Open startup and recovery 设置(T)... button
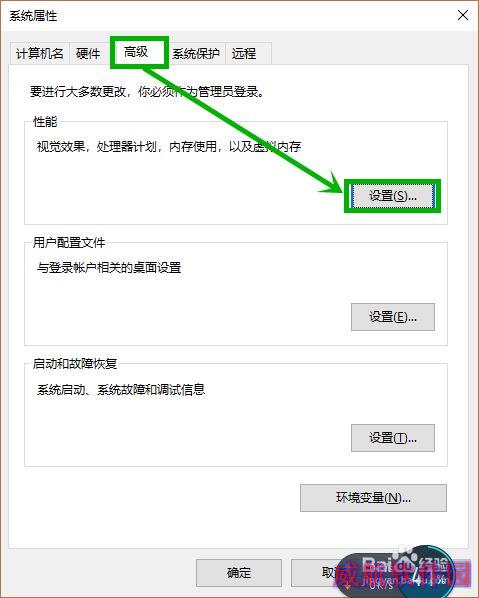479x598 pixels. pyautogui.click(x=392, y=438)
